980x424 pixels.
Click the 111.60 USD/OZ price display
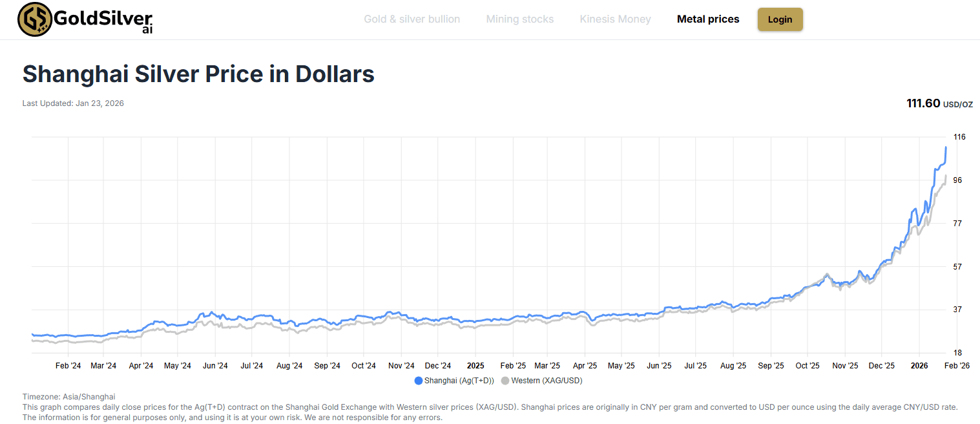939,103
